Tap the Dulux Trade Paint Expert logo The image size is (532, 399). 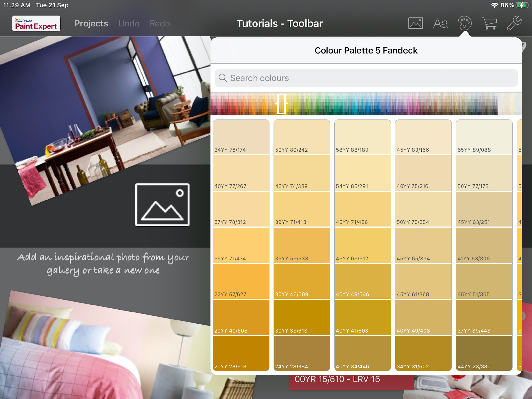[36, 24]
